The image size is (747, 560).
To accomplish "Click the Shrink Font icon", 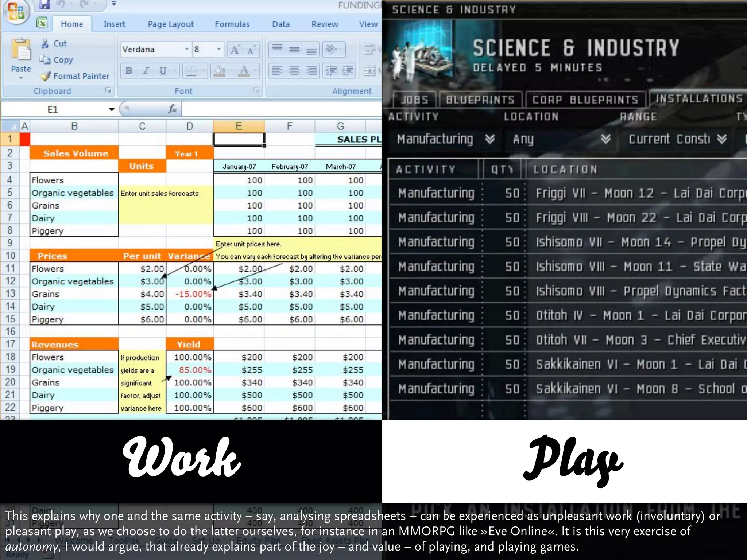I will [x=252, y=50].
